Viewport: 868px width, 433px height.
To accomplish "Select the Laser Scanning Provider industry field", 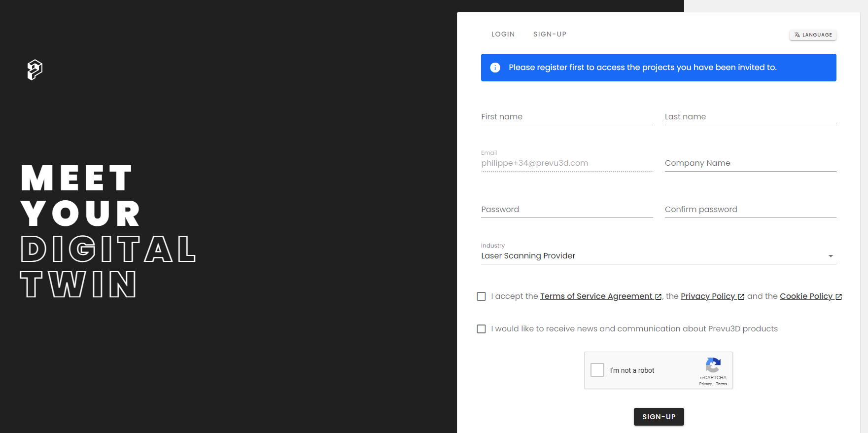I will [651, 256].
